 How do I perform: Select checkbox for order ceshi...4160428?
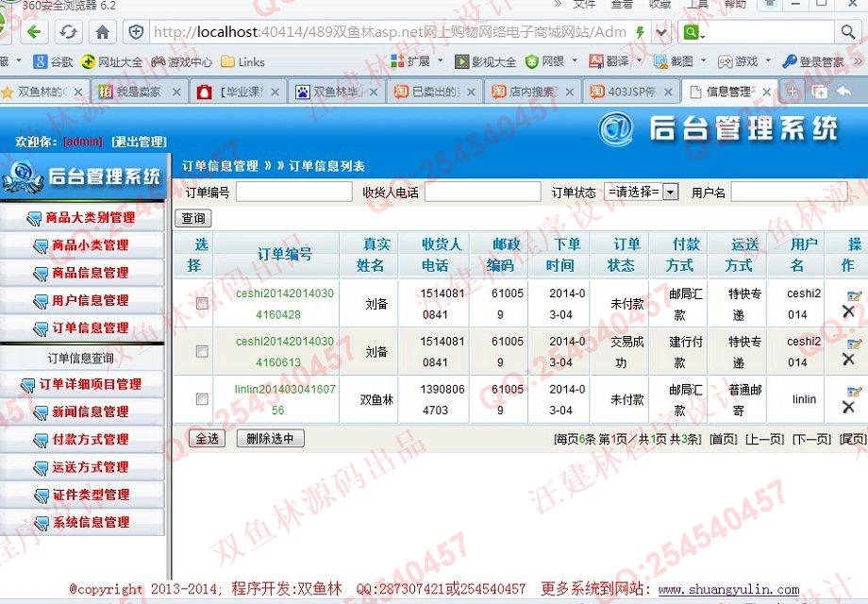[202, 303]
